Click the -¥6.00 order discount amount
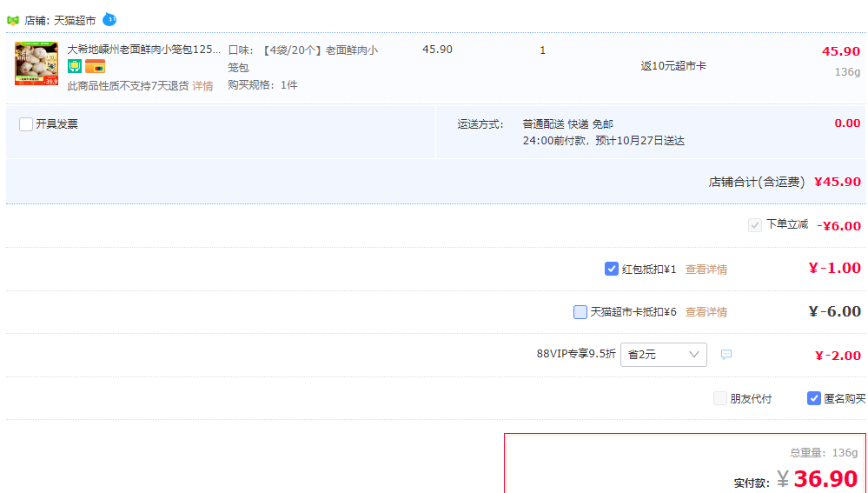This screenshot has height=493, width=868. click(x=838, y=226)
